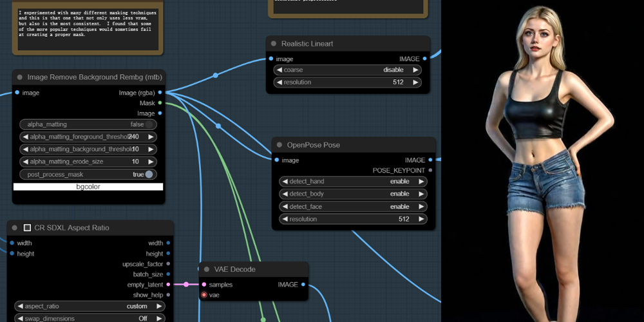
Task: Click the OpenPose Pose node title
Action: pyautogui.click(x=314, y=145)
